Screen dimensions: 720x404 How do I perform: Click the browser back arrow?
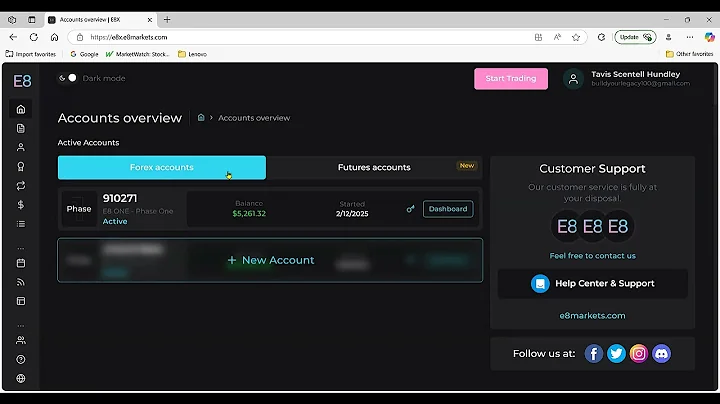pyautogui.click(x=13, y=37)
